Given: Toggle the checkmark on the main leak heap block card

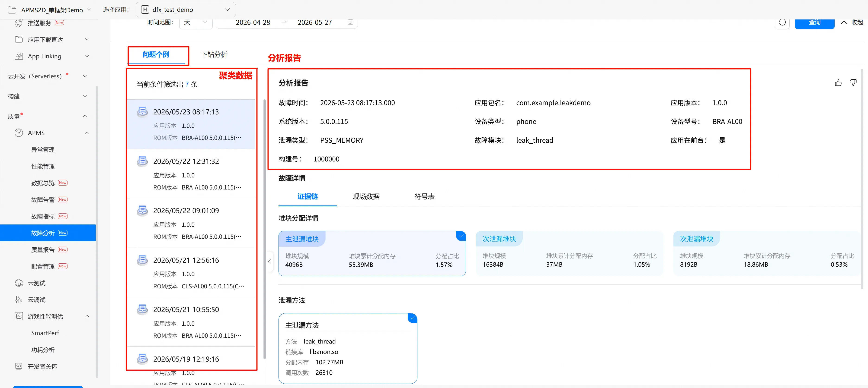Looking at the screenshot, I should click(x=461, y=236).
